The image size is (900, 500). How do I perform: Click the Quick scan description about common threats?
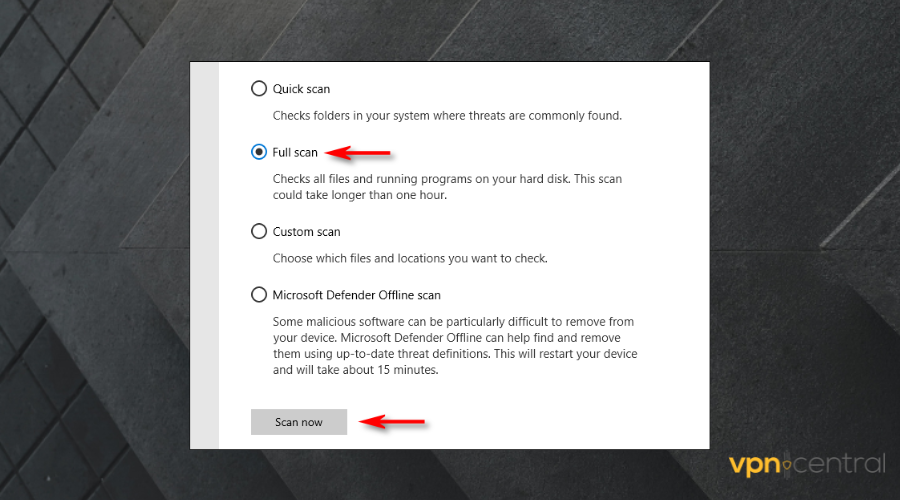coord(447,115)
